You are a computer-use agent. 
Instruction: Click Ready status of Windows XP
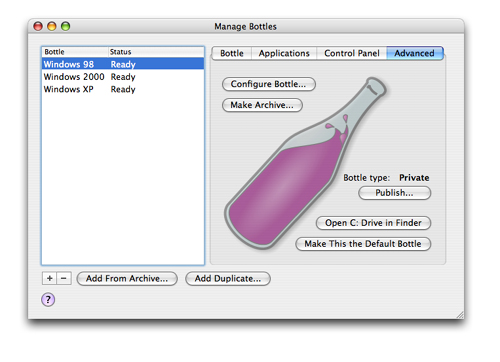[123, 90]
